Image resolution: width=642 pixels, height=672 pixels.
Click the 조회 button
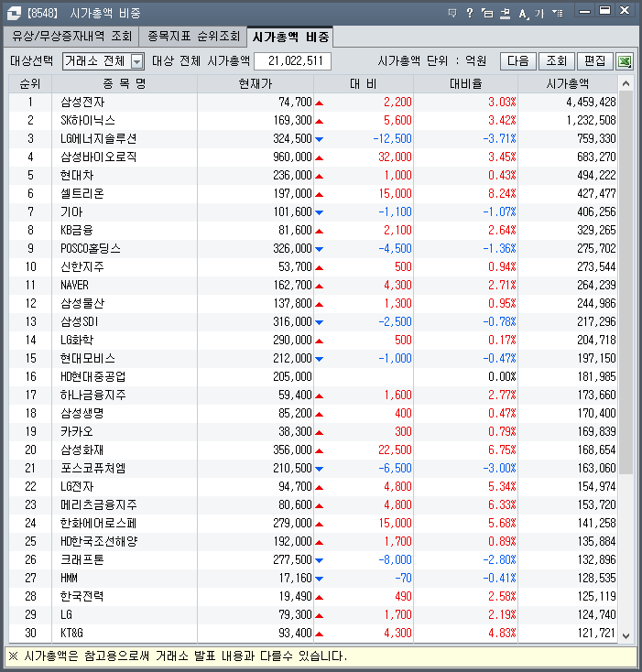tap(556, 61)
